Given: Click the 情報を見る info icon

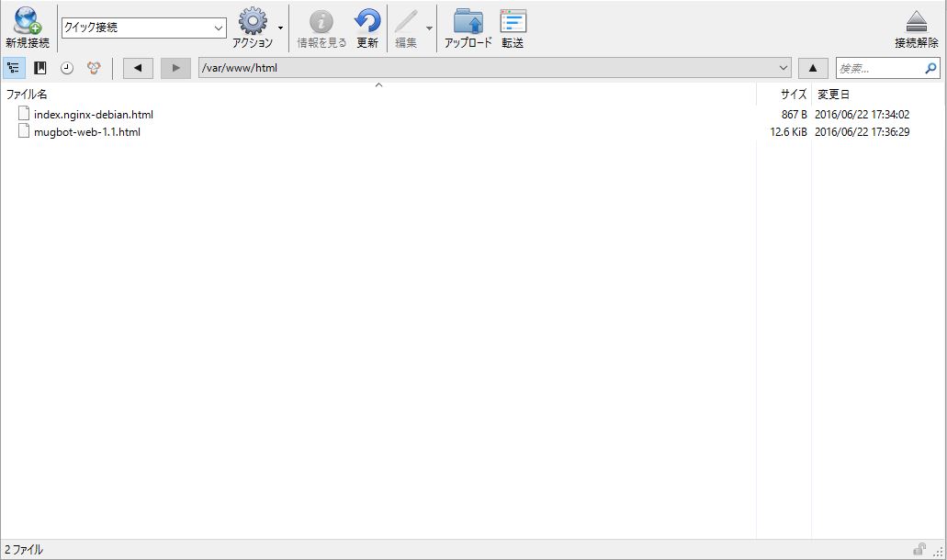Looking at the screenshot, I should (321, 22).
